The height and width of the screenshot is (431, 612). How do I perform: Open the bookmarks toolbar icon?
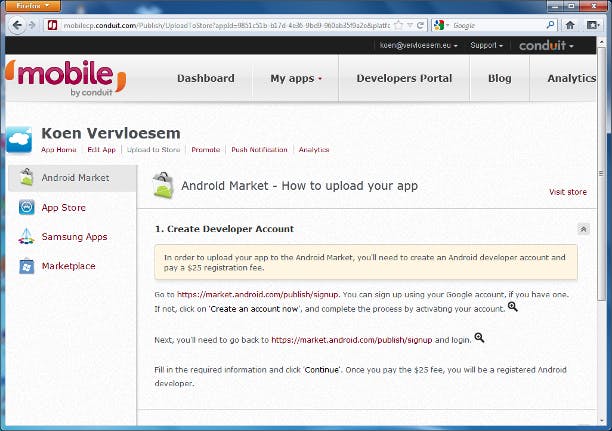point(592,25)
